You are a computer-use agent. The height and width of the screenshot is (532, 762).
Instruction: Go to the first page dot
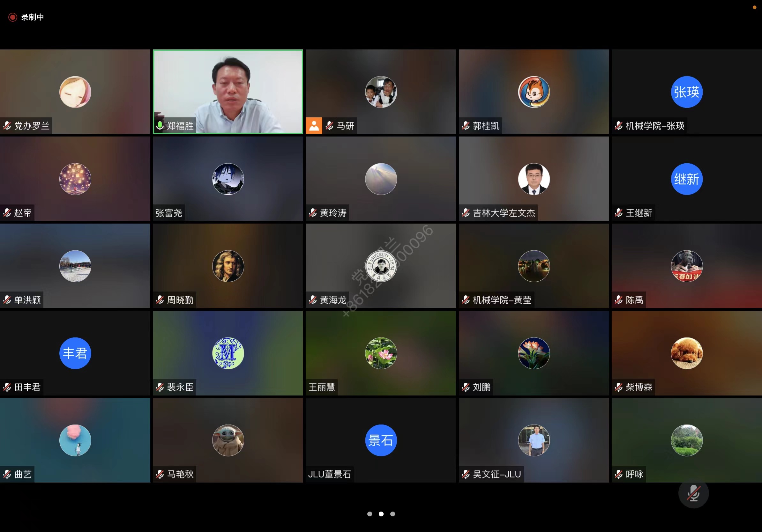(x=370, y=514)
